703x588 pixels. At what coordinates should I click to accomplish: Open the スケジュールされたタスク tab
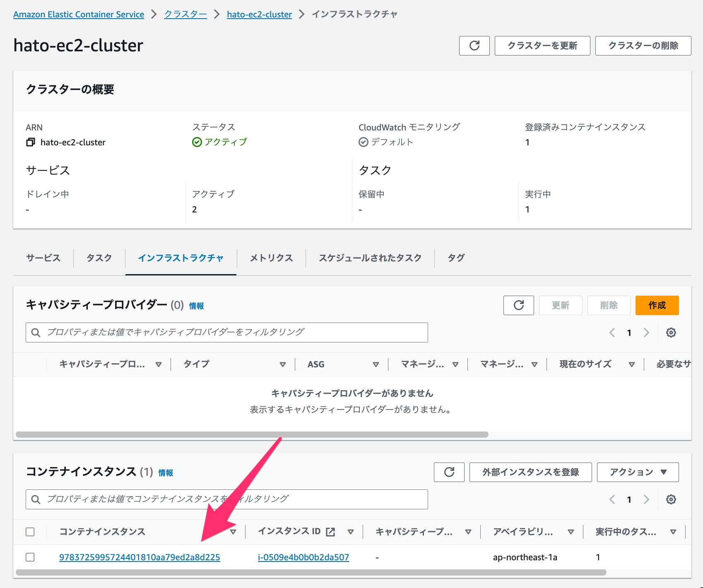pyautogui.click(x=370, y=258)
